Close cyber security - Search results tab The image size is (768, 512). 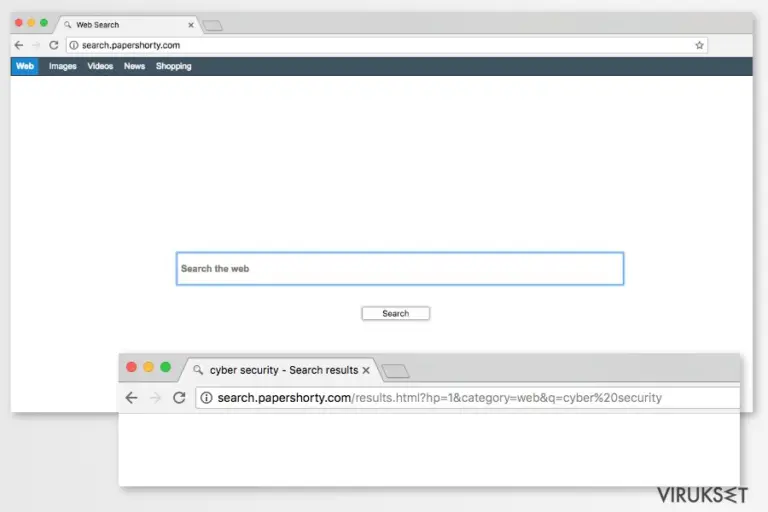click(366, 370)
